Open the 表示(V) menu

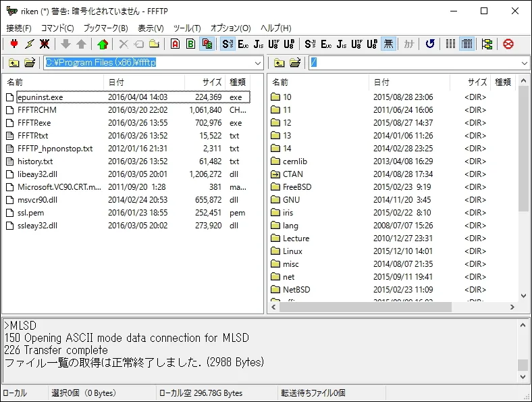point(151,28)
